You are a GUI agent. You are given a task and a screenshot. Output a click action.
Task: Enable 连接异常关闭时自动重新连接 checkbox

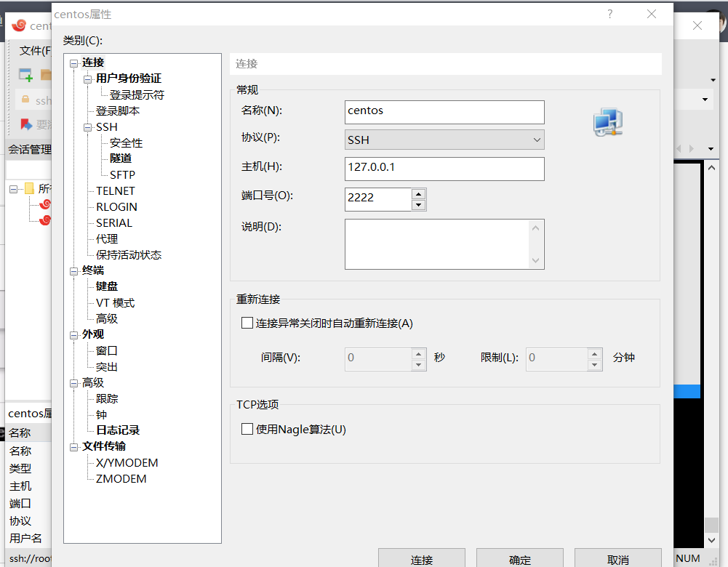pos(247,323)
